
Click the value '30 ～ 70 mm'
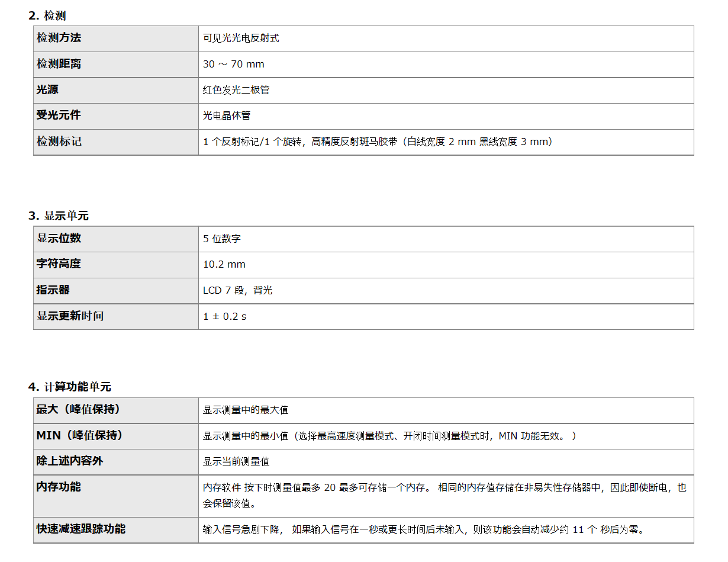(234, 64)
